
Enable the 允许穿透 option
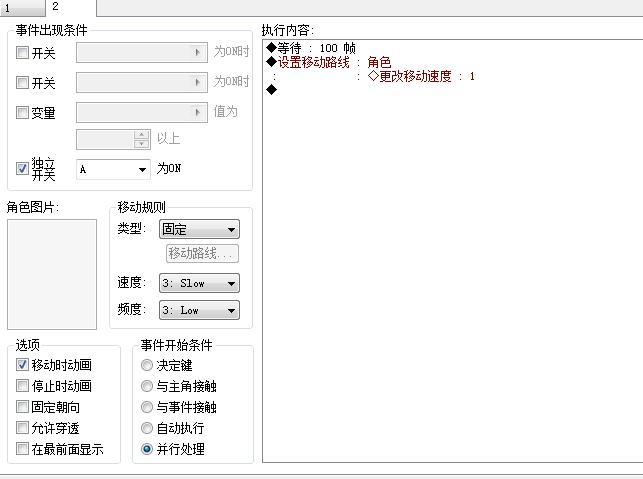click(x=22, y=428)
